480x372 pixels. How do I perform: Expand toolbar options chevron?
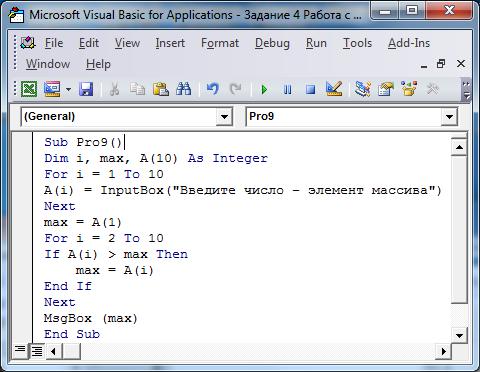tap(466, 90)
